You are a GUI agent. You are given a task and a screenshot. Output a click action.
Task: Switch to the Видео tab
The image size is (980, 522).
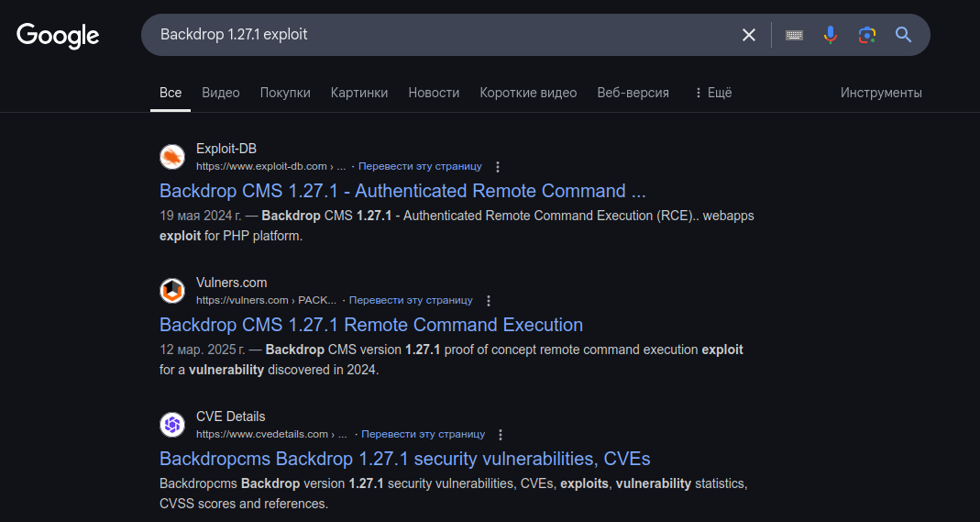tap(221, 93)
